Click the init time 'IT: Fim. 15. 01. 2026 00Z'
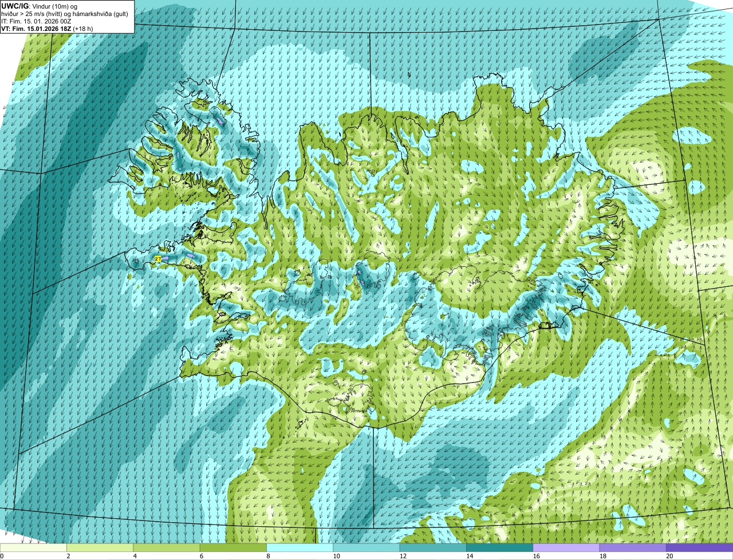This screenshot has height=560, width=733. click(36, 21)
